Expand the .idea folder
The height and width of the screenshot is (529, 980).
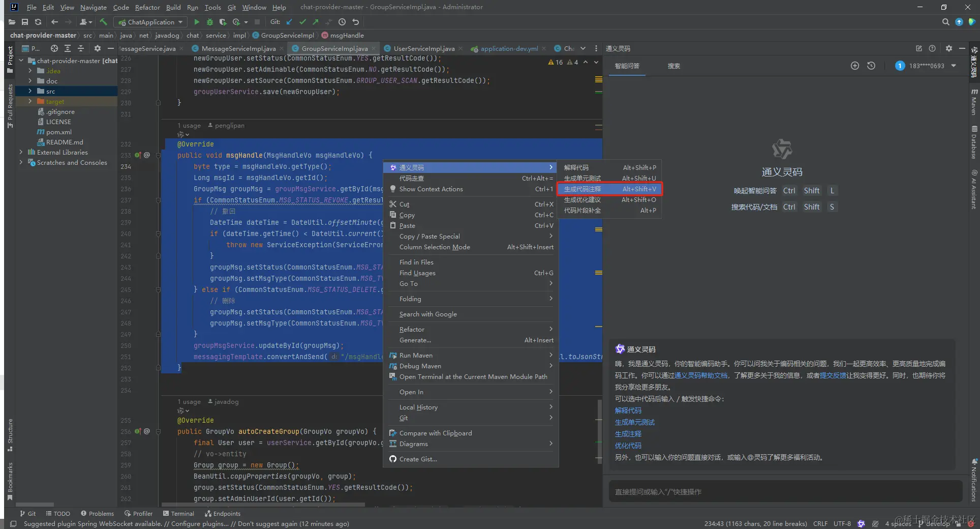[x=30, y=71]
